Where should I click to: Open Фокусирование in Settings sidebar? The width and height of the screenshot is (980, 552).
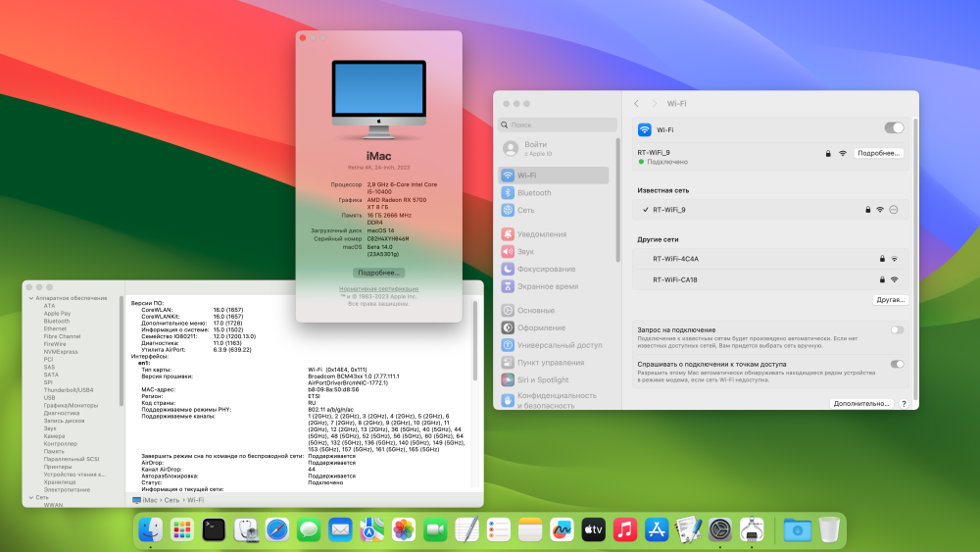pos(554,269)
